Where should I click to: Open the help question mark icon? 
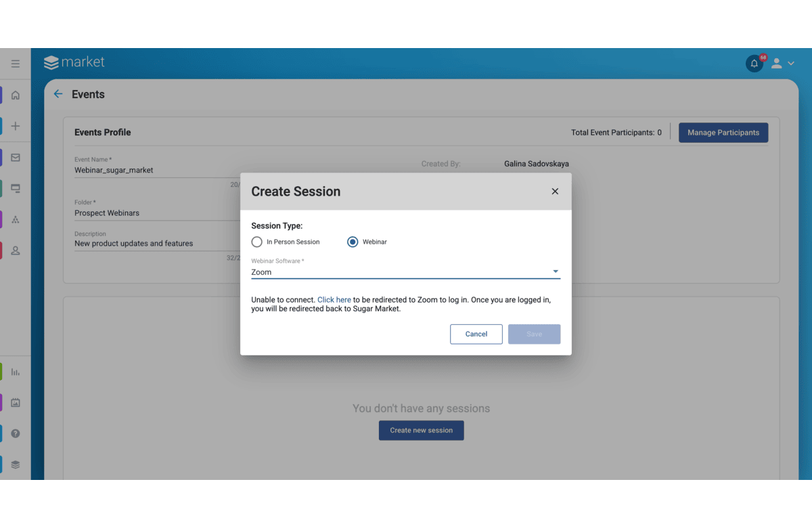pos(16,434)
